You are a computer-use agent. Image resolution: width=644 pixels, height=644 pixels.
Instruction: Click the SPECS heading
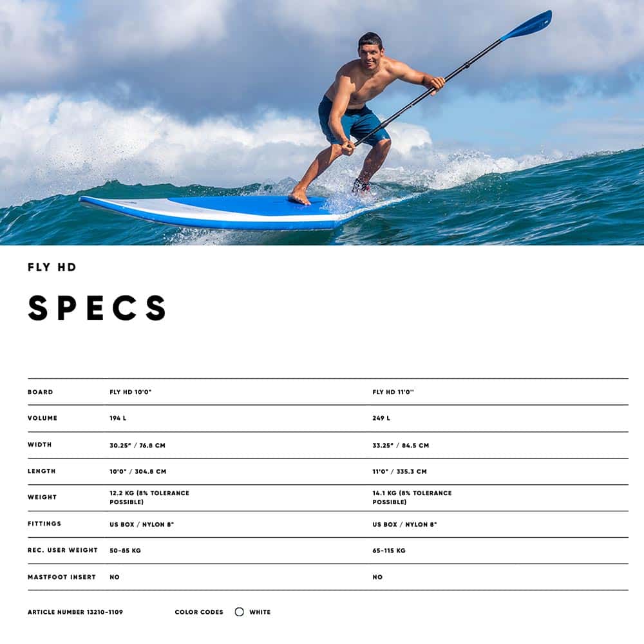click(x=97, y=308)
